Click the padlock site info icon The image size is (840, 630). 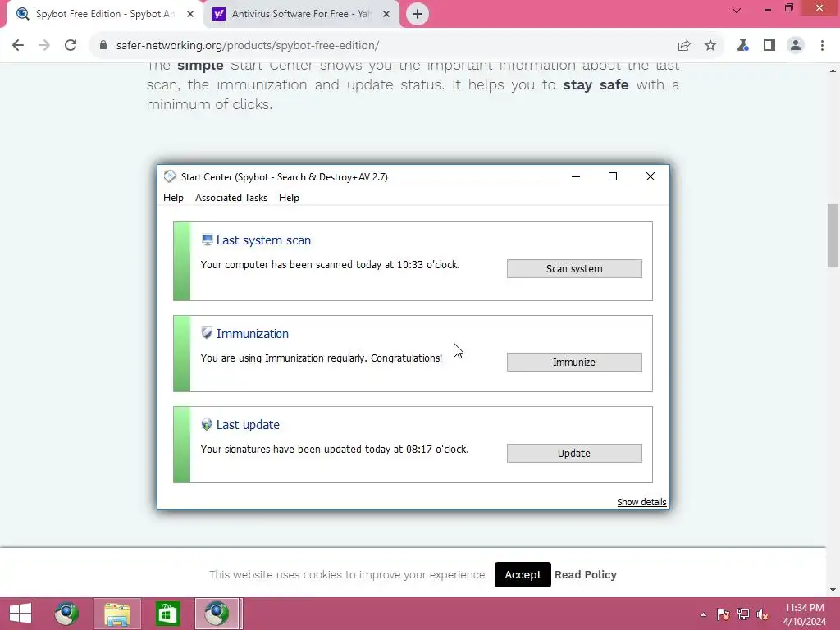click(103, 46)
